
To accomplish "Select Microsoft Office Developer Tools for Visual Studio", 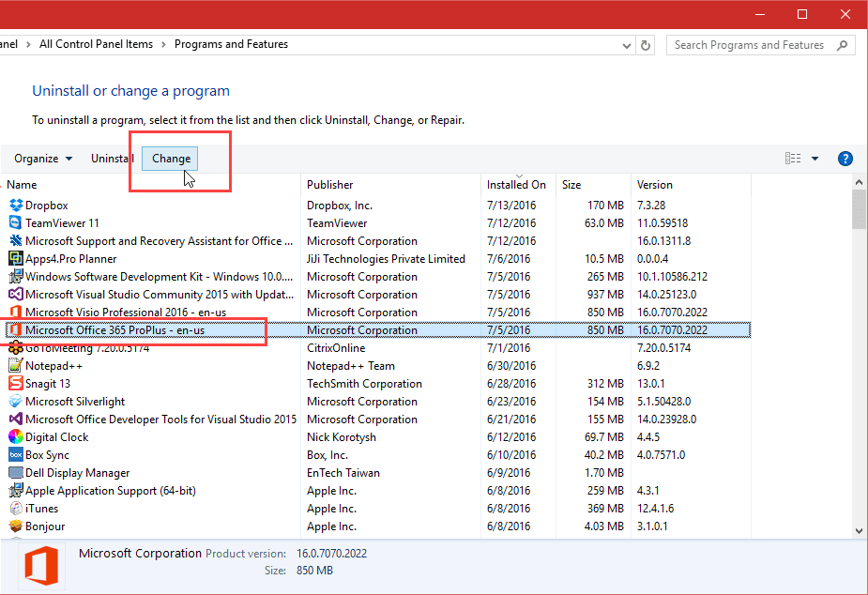I will (x=378, y=419).
